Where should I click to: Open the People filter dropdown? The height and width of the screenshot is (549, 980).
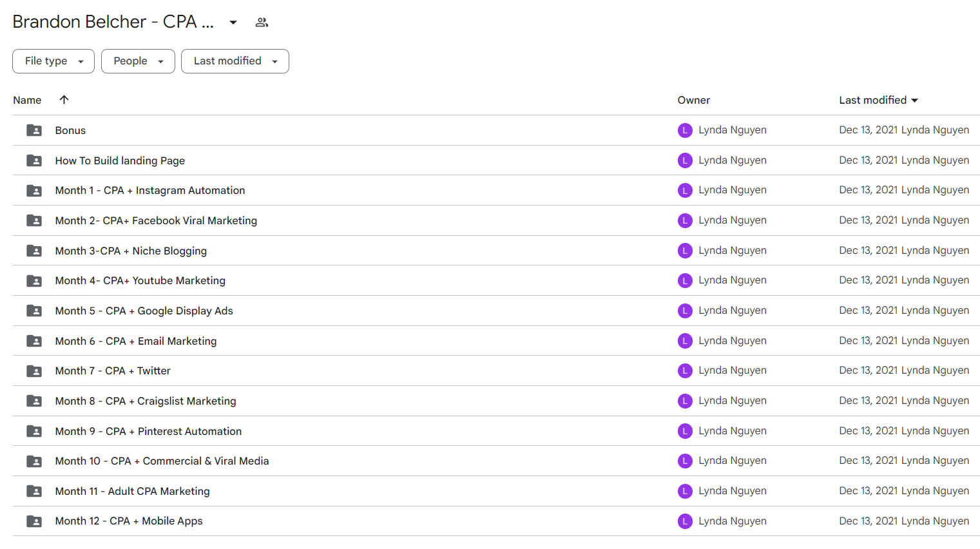tap(138, 61)
